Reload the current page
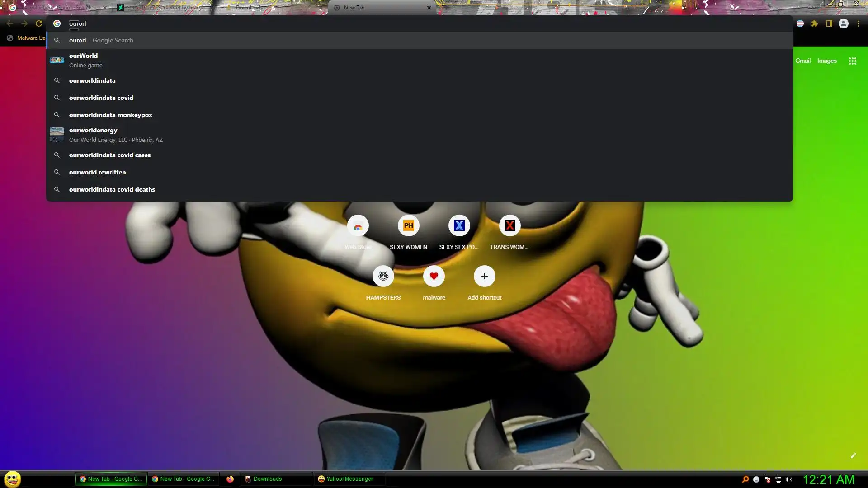This screenshot has height=488, width=868. click(x=39, y=23)
